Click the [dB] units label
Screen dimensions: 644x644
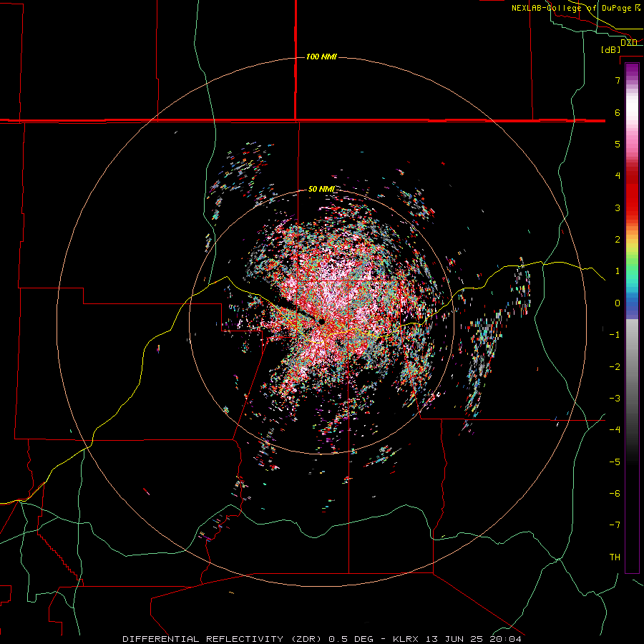(x=611, y=49)
